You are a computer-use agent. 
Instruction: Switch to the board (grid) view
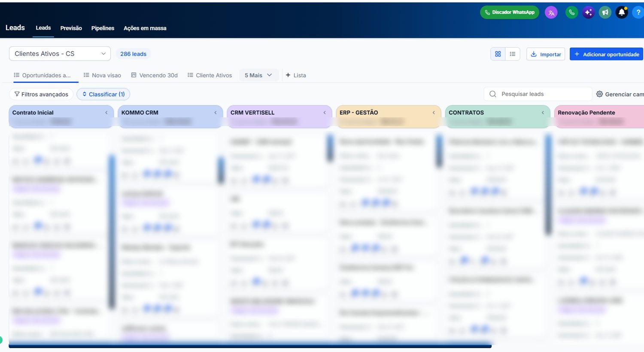click(498, 54)
